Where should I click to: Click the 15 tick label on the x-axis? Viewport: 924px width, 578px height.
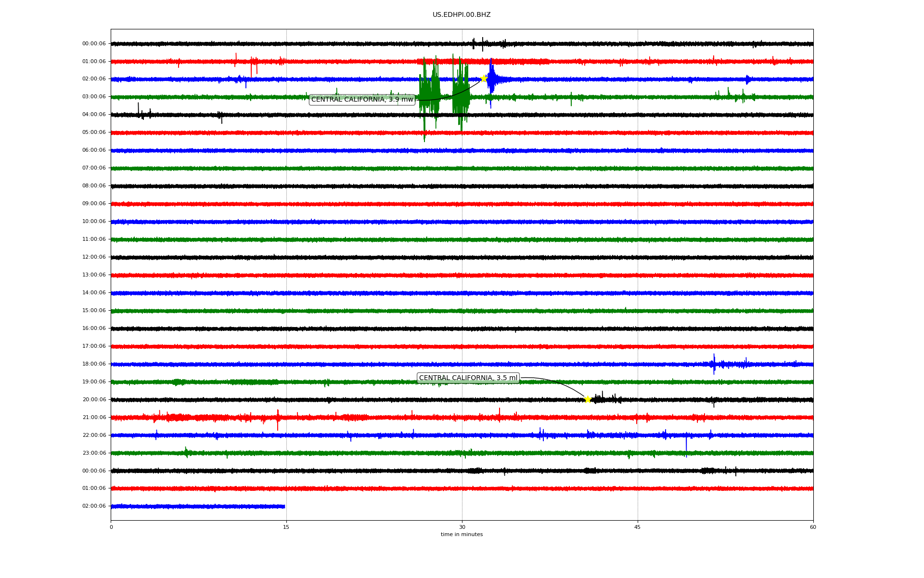(x=286, y=527)
